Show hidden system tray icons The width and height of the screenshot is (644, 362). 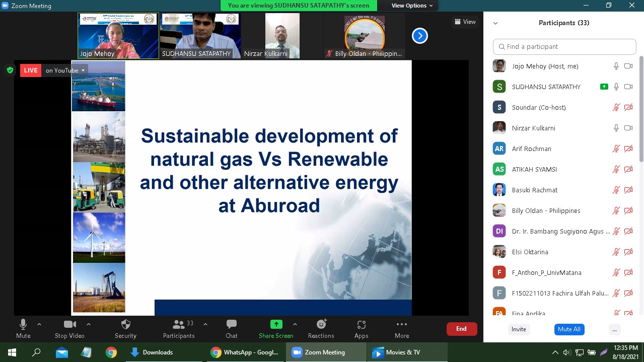[555, 352]
